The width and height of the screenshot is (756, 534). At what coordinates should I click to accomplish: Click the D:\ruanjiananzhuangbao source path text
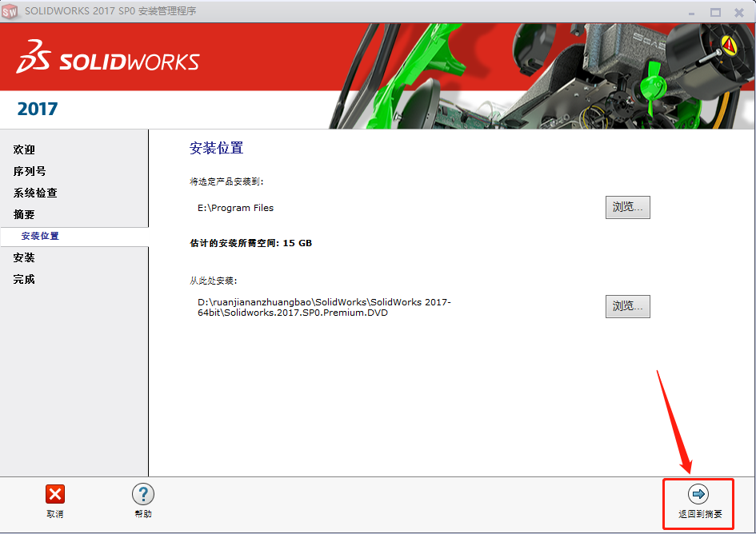point(324,308)
